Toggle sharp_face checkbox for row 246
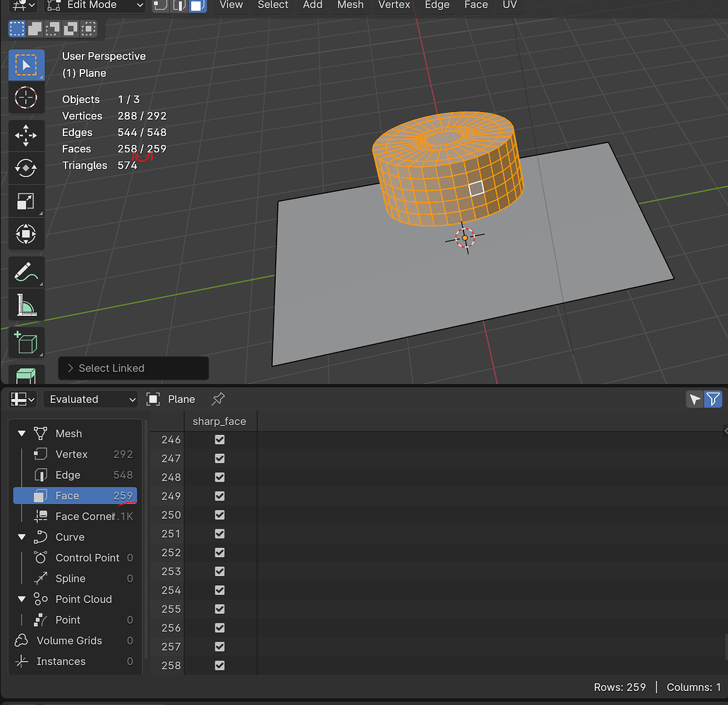Screen dimensions: 728x705 click(x=219, y=439)
